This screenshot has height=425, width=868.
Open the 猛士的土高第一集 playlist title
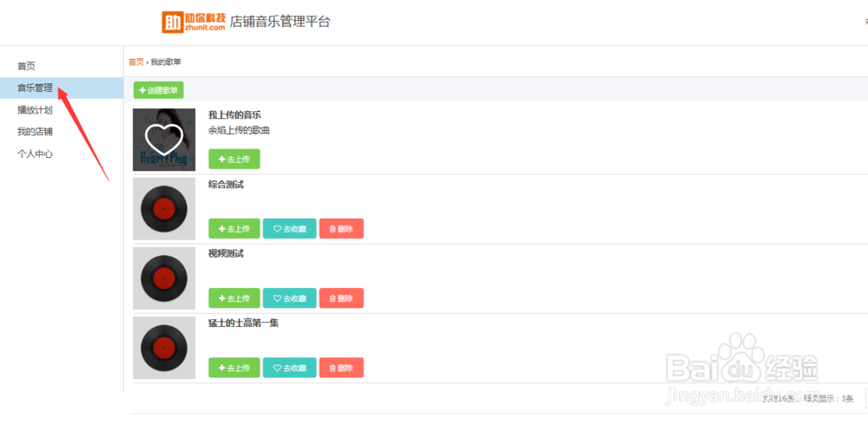pos(244,324)
